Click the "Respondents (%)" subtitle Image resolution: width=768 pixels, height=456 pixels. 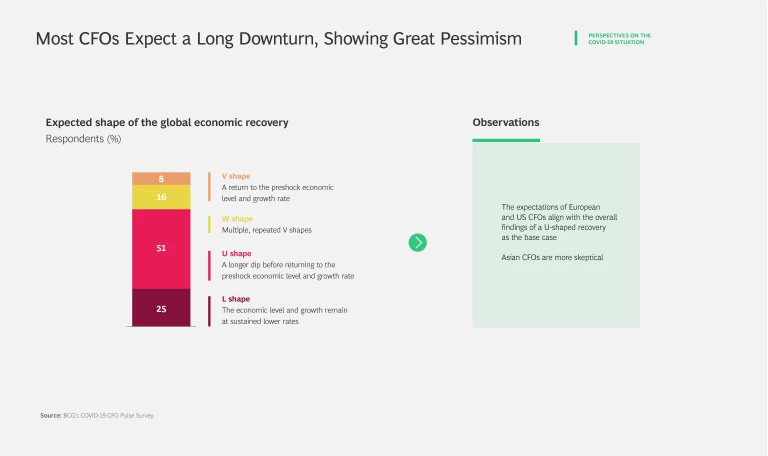coord(83,139)
